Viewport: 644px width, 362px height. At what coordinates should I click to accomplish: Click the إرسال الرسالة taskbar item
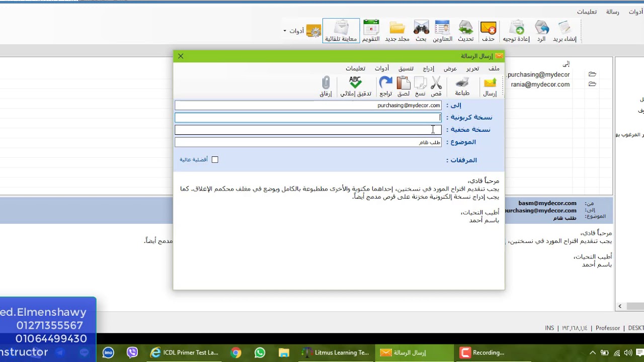click(x=414, y=352)
